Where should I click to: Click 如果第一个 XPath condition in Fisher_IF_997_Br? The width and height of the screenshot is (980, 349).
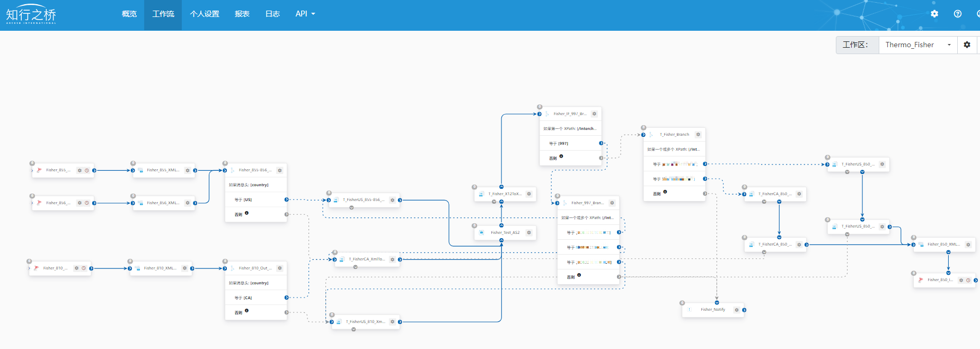(570, 129)
